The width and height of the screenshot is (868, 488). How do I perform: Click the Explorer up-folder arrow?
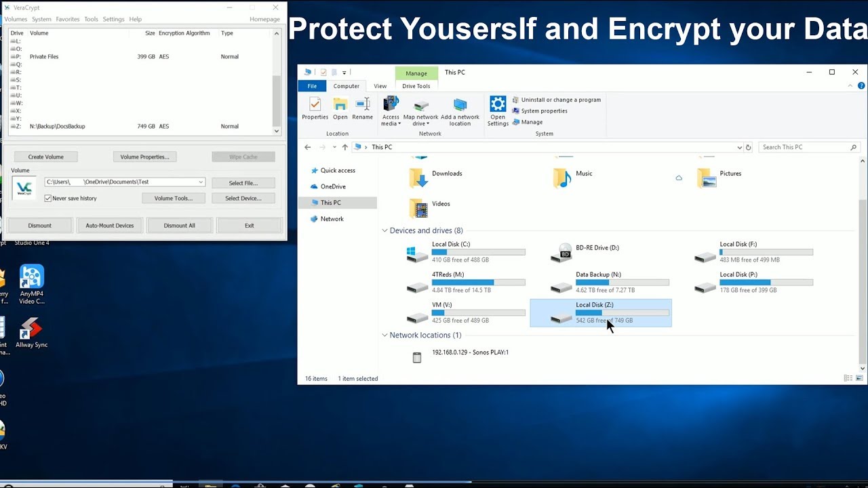[x=344, y=147]
